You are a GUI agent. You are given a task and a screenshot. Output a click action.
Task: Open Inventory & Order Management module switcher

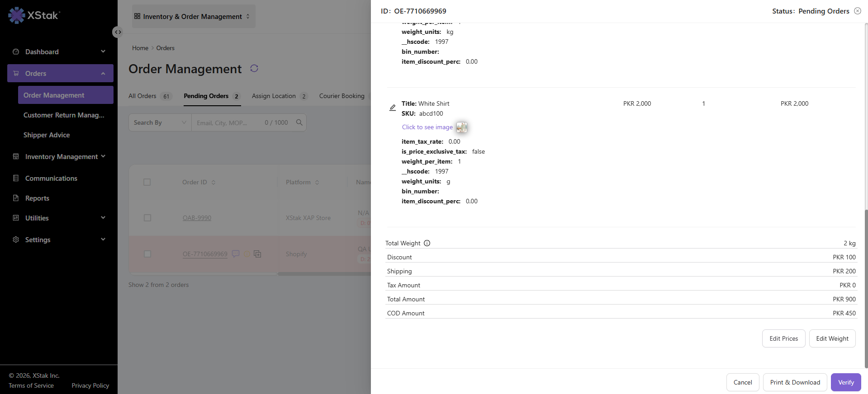[194, 16]
